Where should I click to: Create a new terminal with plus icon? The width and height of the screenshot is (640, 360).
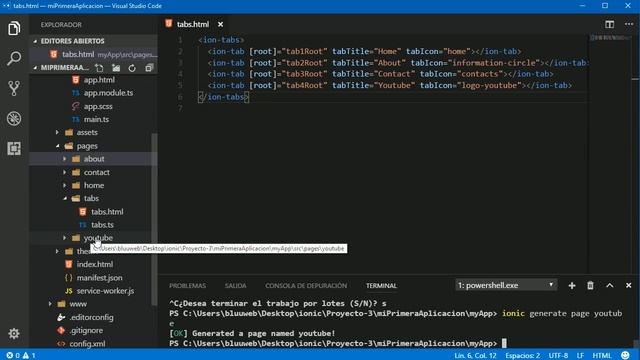[x=572, y=285]
